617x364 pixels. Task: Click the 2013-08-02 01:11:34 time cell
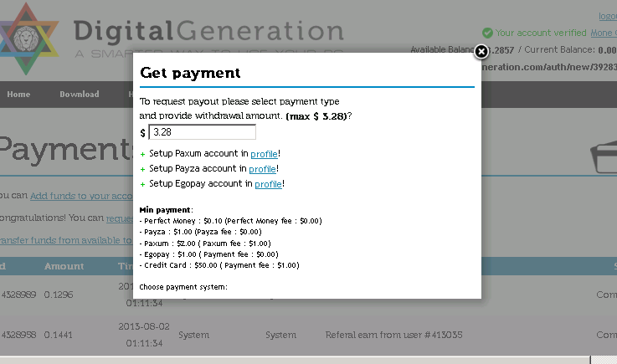pos(144,335)
